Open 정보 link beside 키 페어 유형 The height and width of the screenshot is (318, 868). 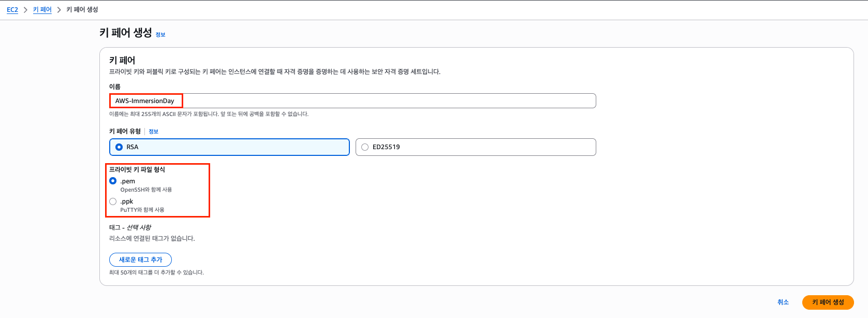pos(153,132)
